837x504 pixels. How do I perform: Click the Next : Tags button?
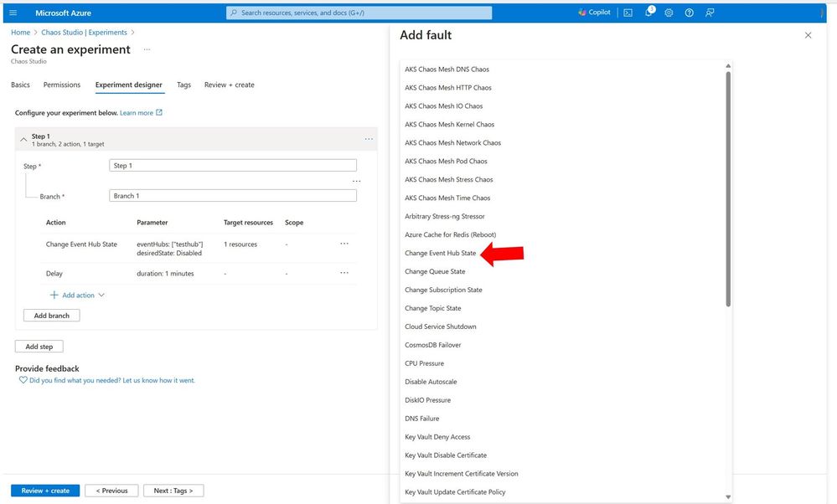pyautogui.click(x=173, y=491)
